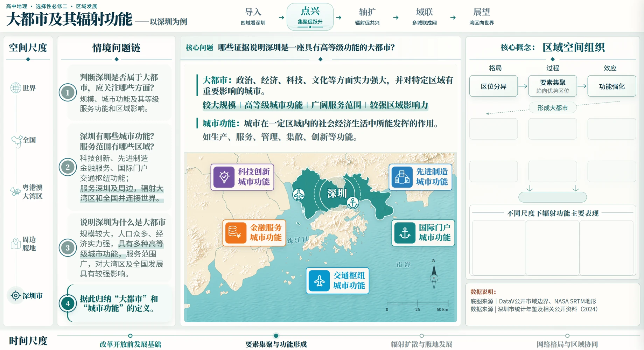Click question step number 4 circle
Screen dimensions: 644x350
68,303
